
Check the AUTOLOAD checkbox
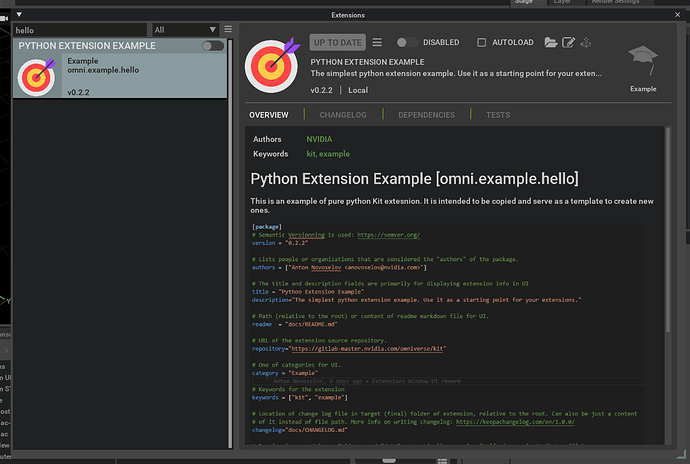(481, 42)
